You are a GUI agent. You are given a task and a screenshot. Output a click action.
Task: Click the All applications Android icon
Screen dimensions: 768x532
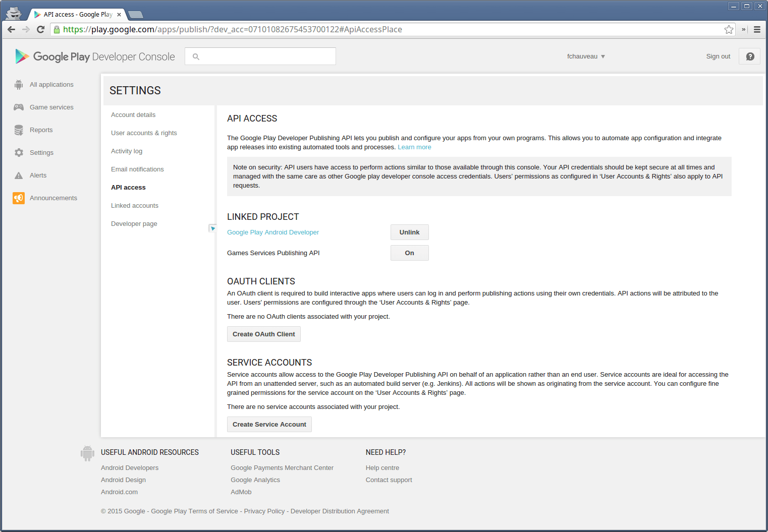19,85
